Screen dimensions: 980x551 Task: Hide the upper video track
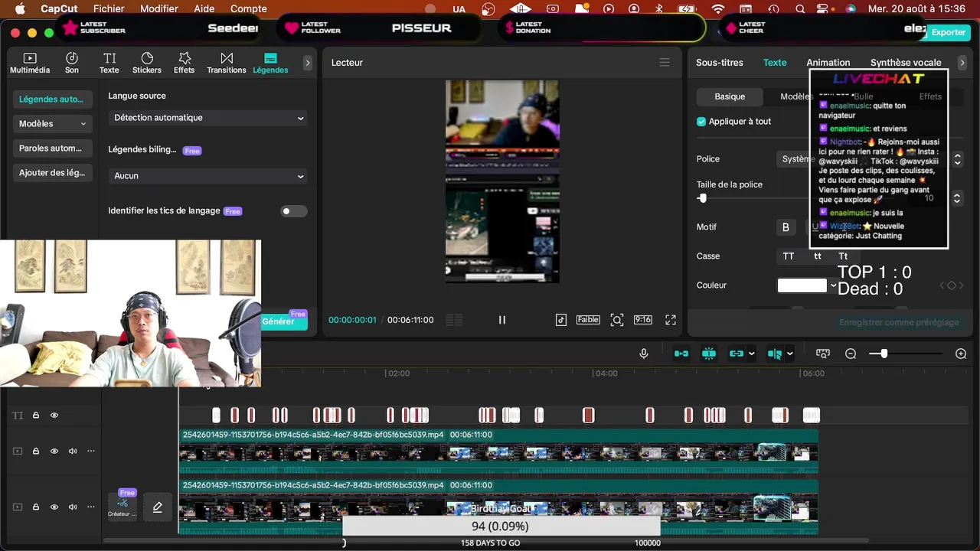54,452
